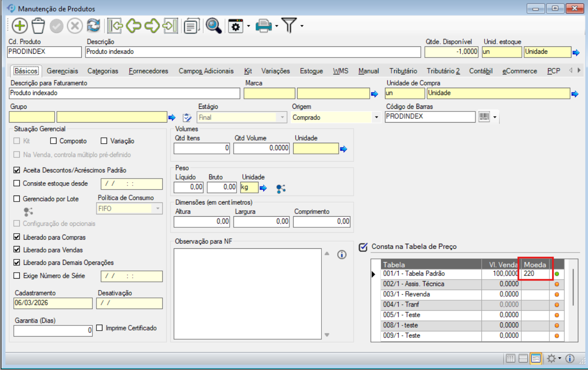Click blue arrow next to Marca field
588x370 pixels.
coord(374,94)
